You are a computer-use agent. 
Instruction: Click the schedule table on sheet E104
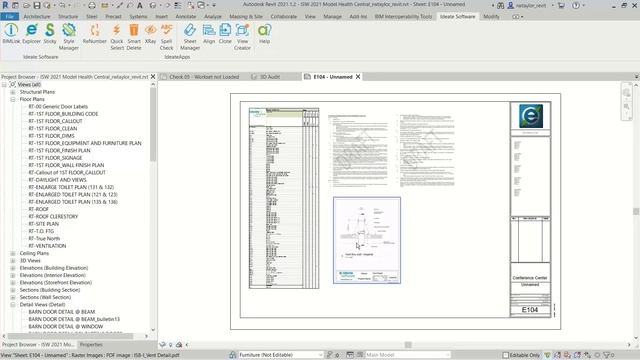(284, 198)
